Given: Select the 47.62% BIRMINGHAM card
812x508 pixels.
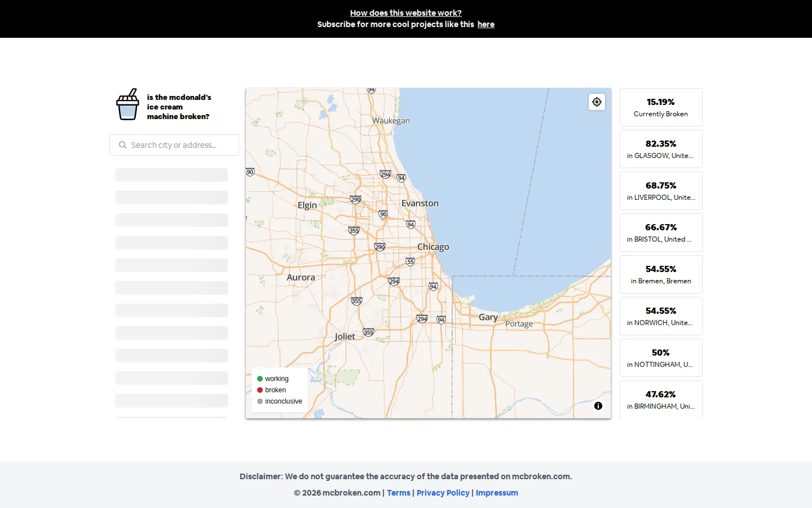Looking at the screenshot, I should coord(661,400).
